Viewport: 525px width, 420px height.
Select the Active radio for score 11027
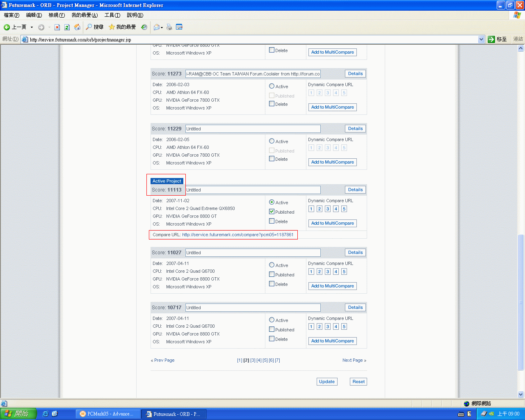[272, 265]
